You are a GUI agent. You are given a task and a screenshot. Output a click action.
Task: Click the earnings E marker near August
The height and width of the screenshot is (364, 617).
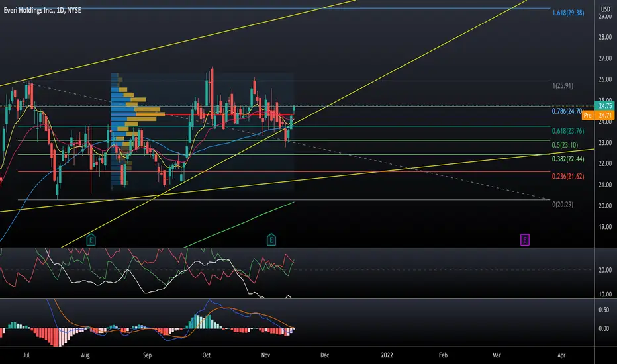point(91,238)
